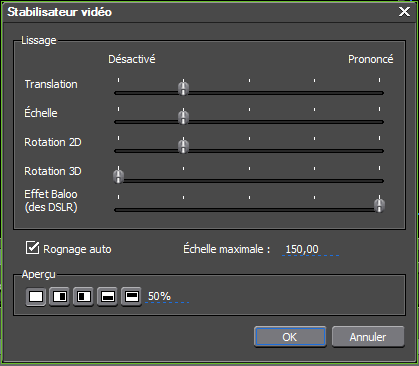This screenshot has width=419, height=366.
Task: Choose preview split with left half black
Action: pyautogui.click(x=84, y=296)
